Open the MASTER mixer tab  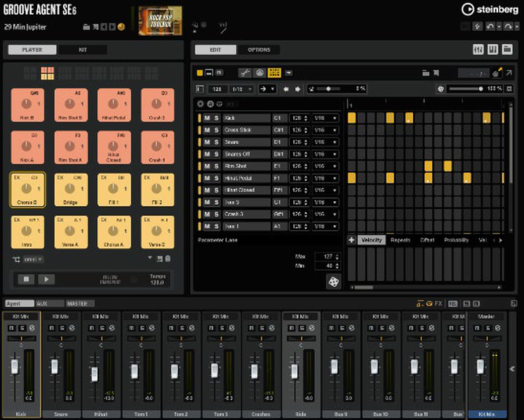[80, 304]
